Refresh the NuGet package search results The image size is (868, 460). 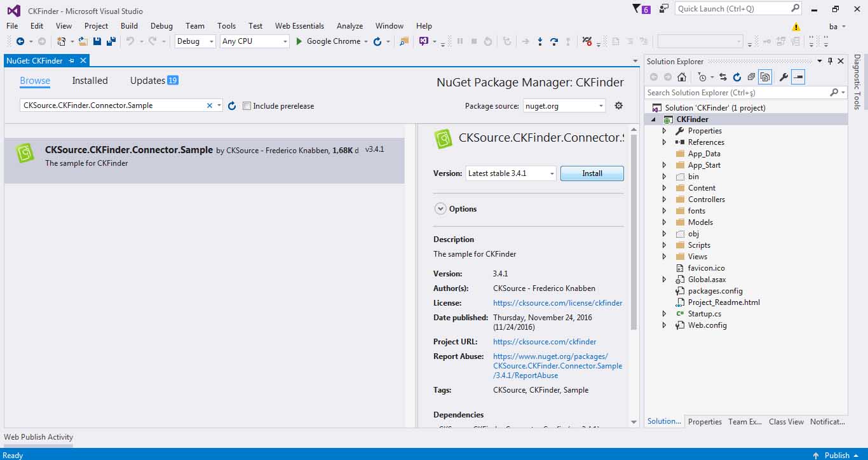click(232, 106)
